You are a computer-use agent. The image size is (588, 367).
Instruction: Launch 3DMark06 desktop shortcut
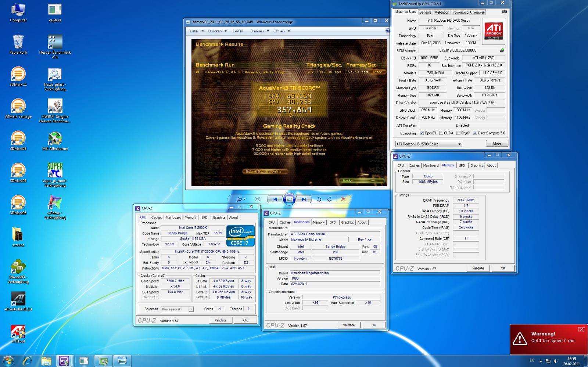pos(18,205)
